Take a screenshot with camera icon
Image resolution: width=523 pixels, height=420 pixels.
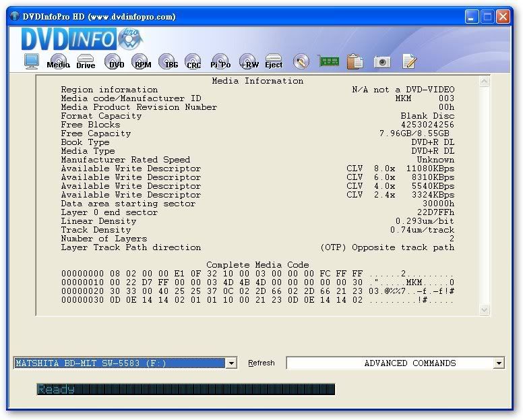pyautogui.click(x=382, y=62)
